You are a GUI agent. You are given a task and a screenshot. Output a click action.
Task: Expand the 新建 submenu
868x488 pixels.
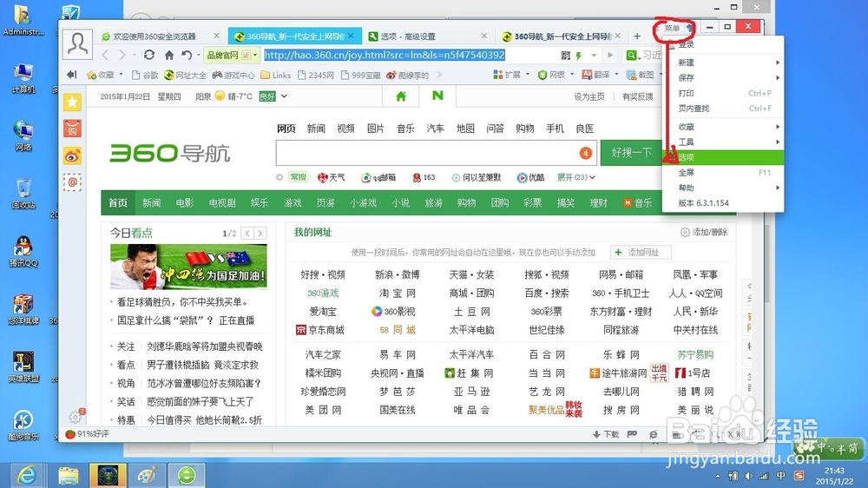tap(723, 63)
